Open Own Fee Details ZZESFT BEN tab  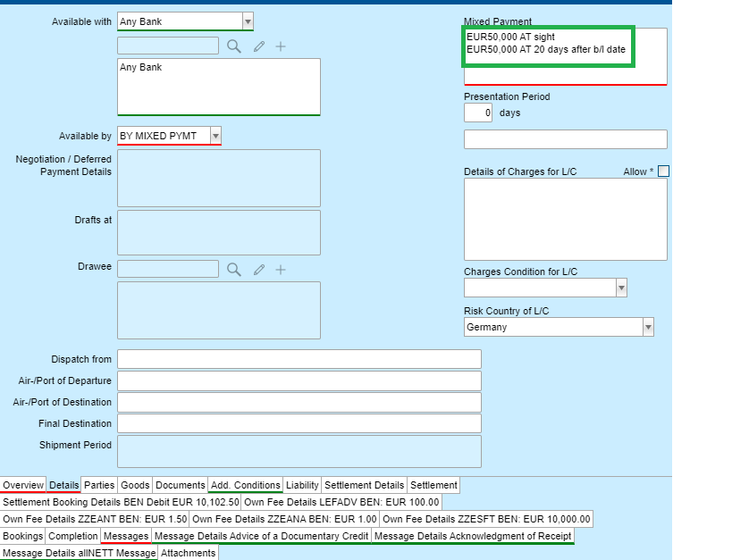tap(486, 519)
